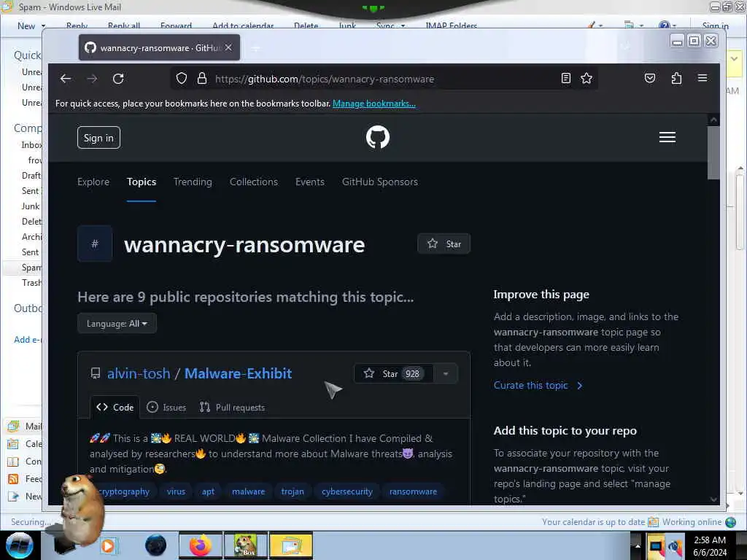Image resolution: width=747 pixels, height=560 pixels.
Task: Click Sign in in Windows Live Mail
Action: click(715, 26)
